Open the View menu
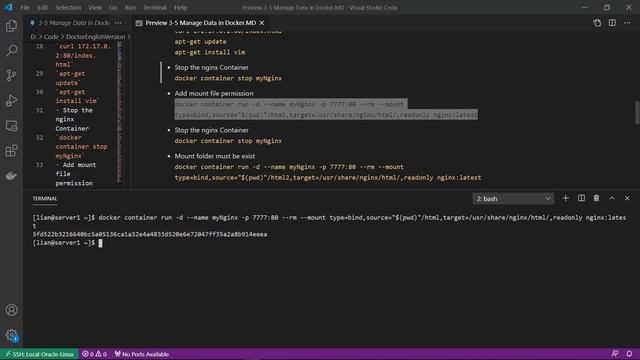 click(x=95, y=7)
